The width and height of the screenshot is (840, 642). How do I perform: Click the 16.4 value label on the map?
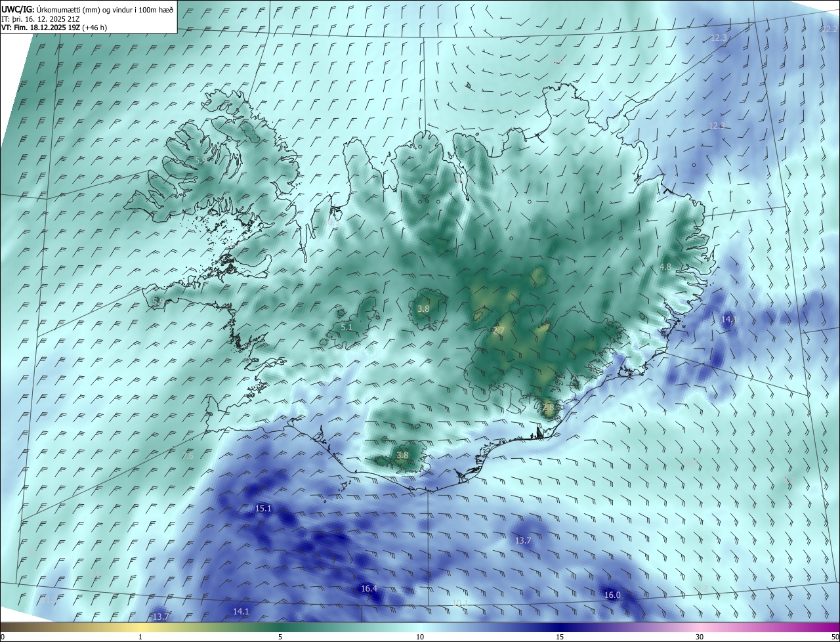369,588
